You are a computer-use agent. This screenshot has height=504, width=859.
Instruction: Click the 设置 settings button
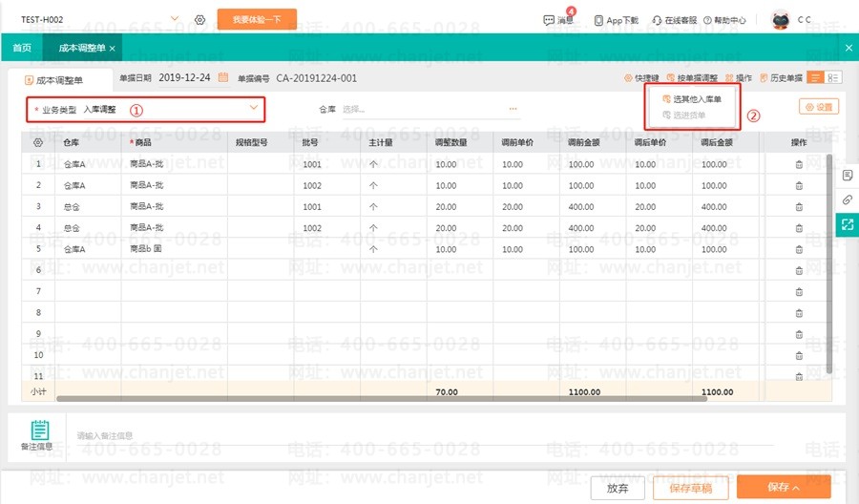point(819,107)
